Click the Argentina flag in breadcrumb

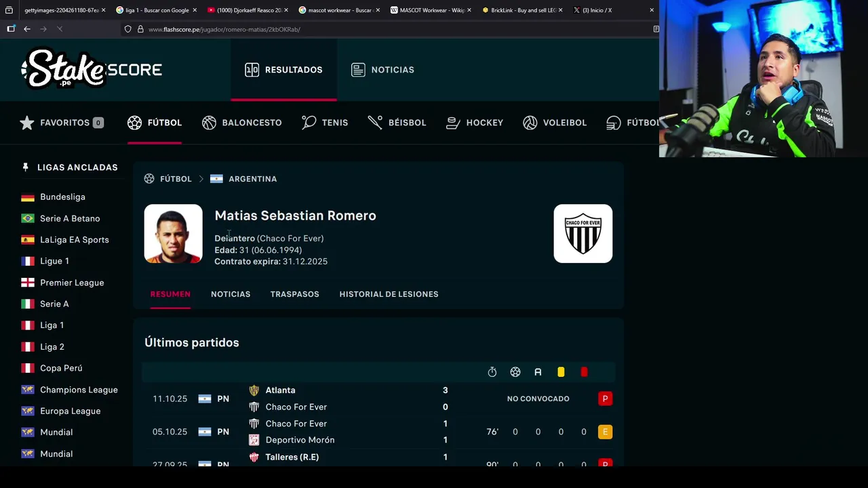coord(216,179)
